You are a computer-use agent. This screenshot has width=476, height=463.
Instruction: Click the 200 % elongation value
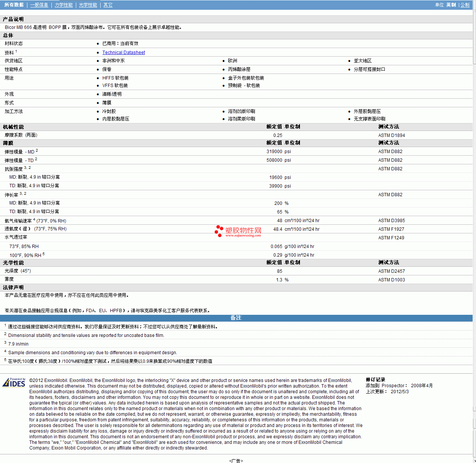pyautogui.click(x=282, y=203)
